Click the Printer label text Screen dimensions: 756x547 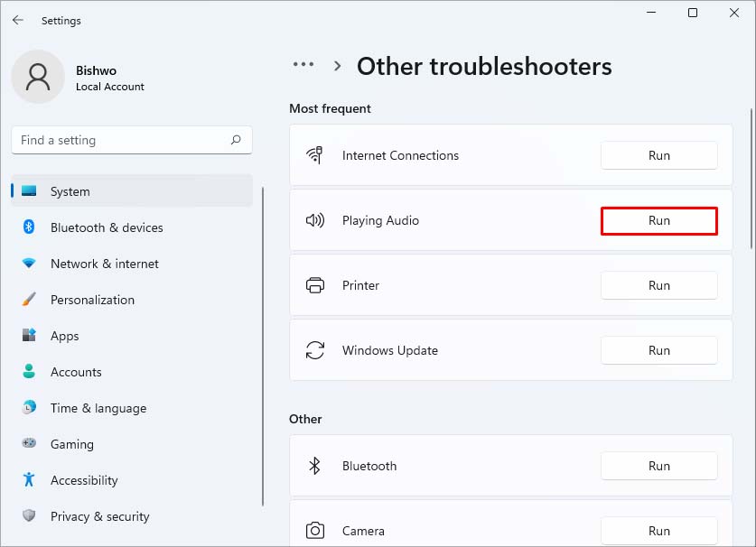click(x=360, y=285)
